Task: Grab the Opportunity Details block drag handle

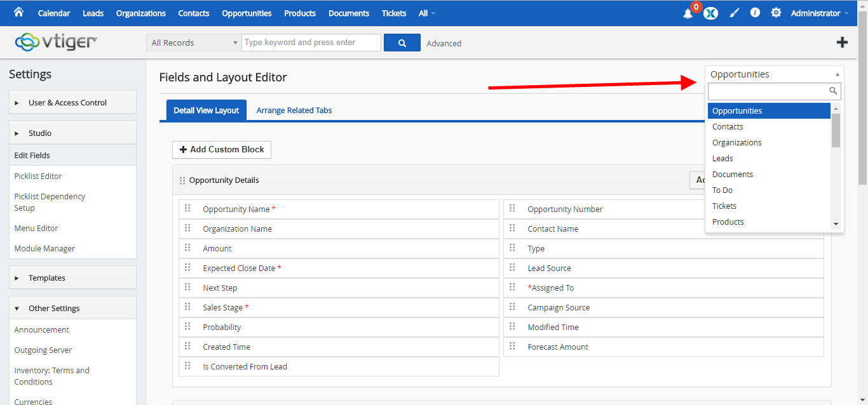Action: pyautogui.click(x=182, y=181)
